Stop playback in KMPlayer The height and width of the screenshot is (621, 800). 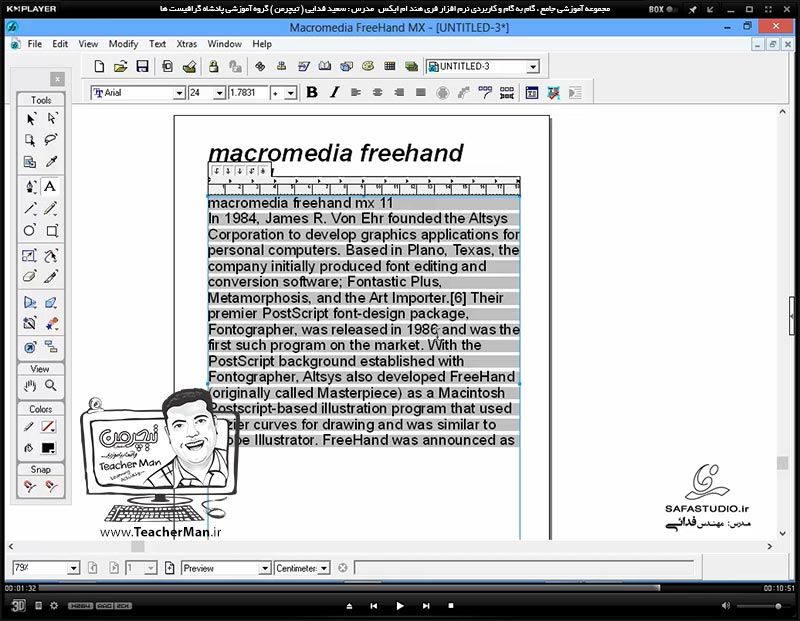click(x=451, y=606)
